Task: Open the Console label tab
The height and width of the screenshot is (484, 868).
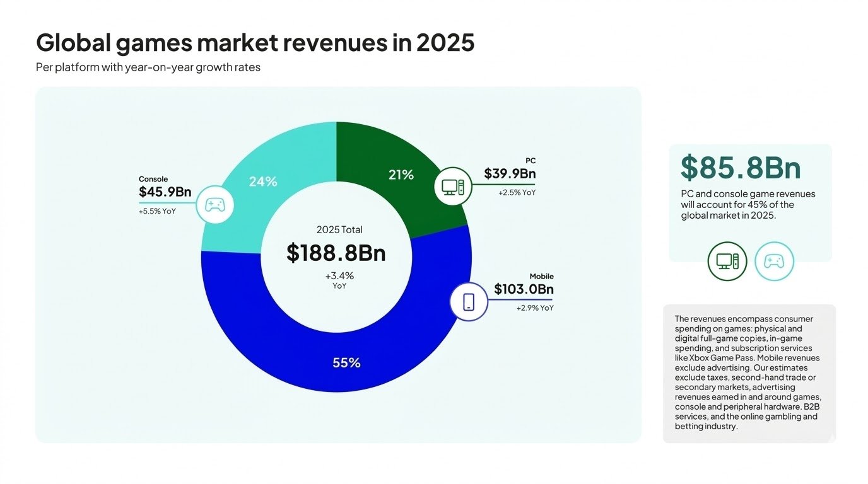Action: pos(153,179)
